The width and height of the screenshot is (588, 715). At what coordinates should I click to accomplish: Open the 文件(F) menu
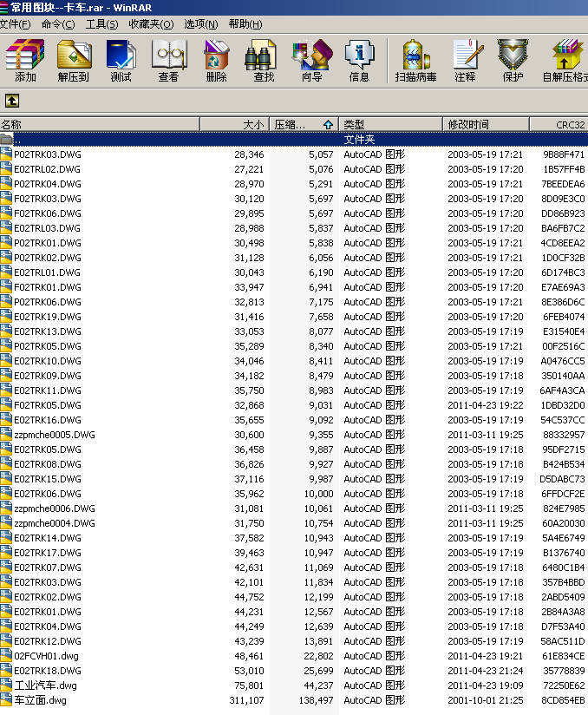tap(15, 24)
